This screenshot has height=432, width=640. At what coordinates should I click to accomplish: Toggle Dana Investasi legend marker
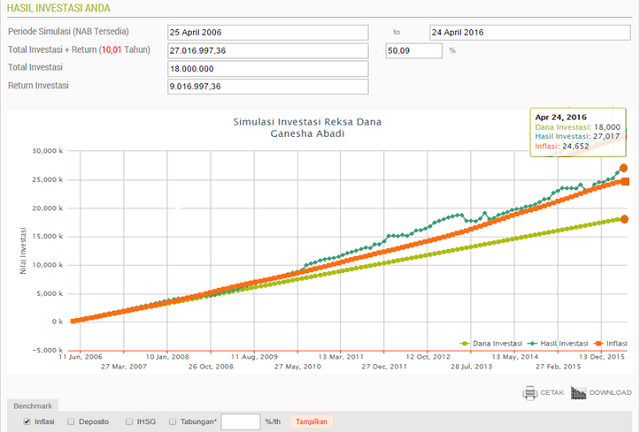pos(466,343)
